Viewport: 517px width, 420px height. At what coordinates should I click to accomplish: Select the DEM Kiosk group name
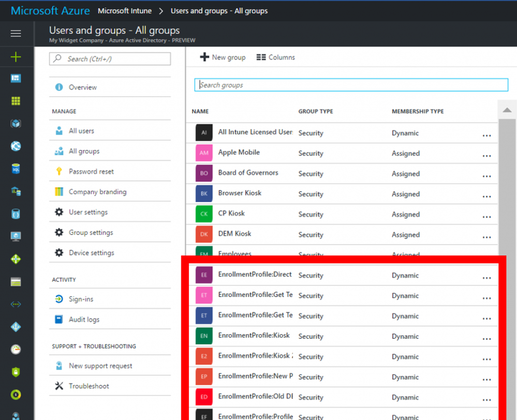[234, 234]
